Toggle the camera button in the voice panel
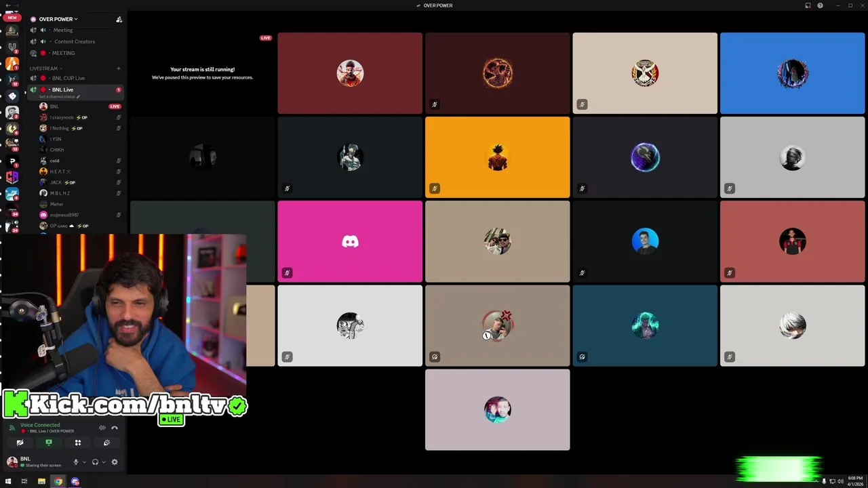 [20, 443]
